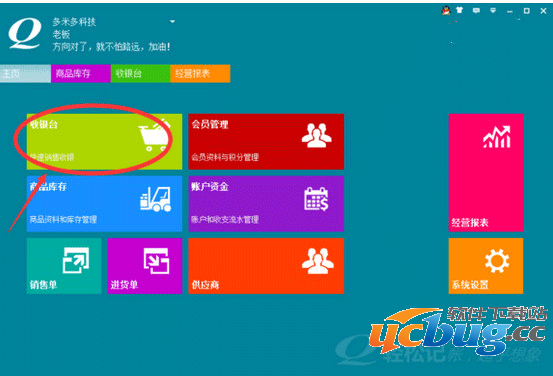The image size is (553, 376).
Task: Click the 老板 user role label
Action: (x=61, y=34)
